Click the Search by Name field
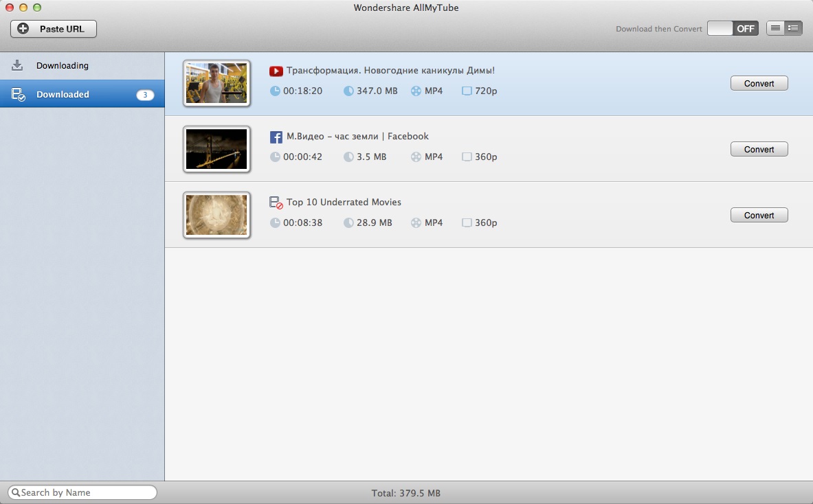This screenshot has width=813, height=504. point(82,492)
